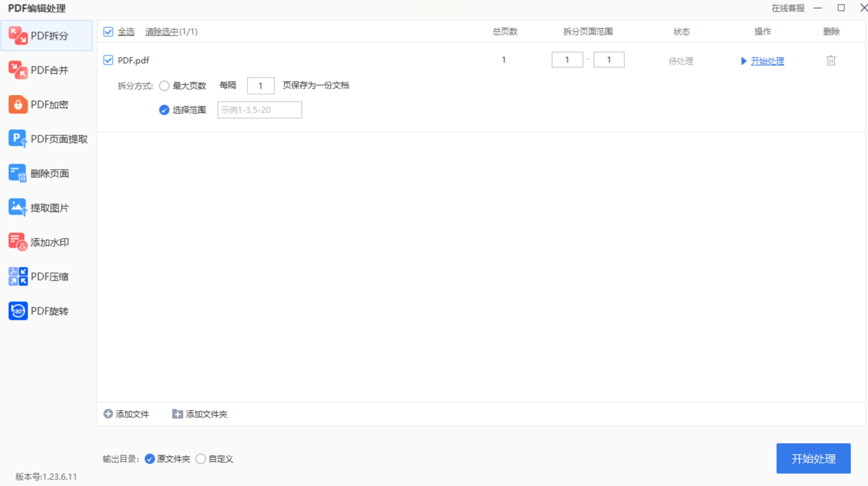The width and height of the screenshot is (868, 486).
Task: Select 原文件夹 output directory option
Action: click(x=150, y=459)
